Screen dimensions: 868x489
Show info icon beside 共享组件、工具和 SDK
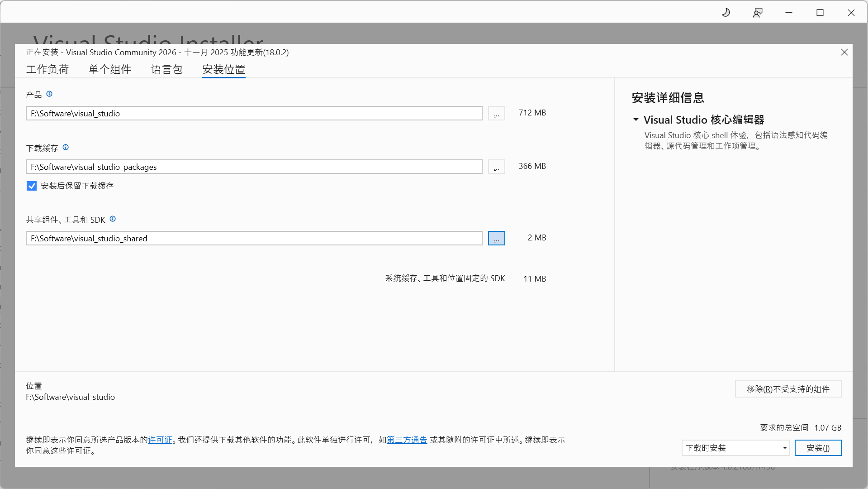(x=113, y=219)
